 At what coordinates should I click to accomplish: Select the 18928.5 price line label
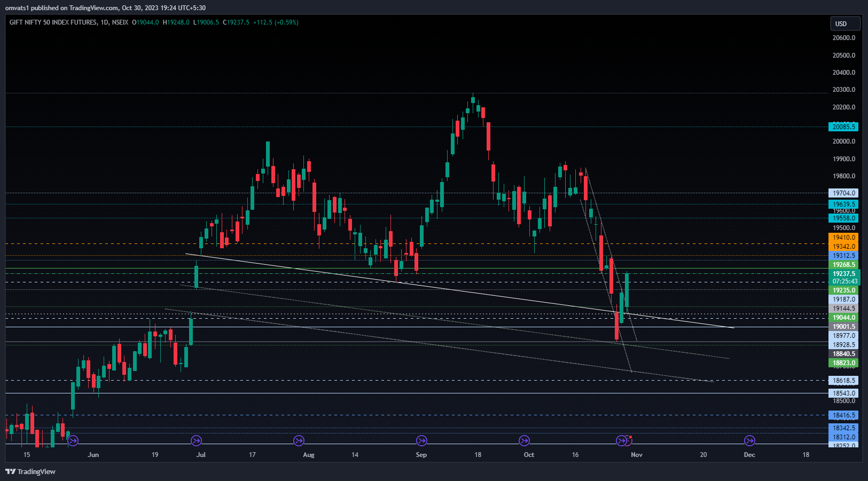click(x=843, y=345)
